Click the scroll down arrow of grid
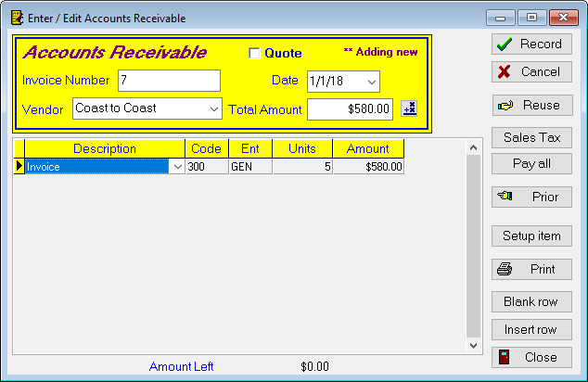Image resolution: width=588 pixels, height=382 pixels. point(473,345)
